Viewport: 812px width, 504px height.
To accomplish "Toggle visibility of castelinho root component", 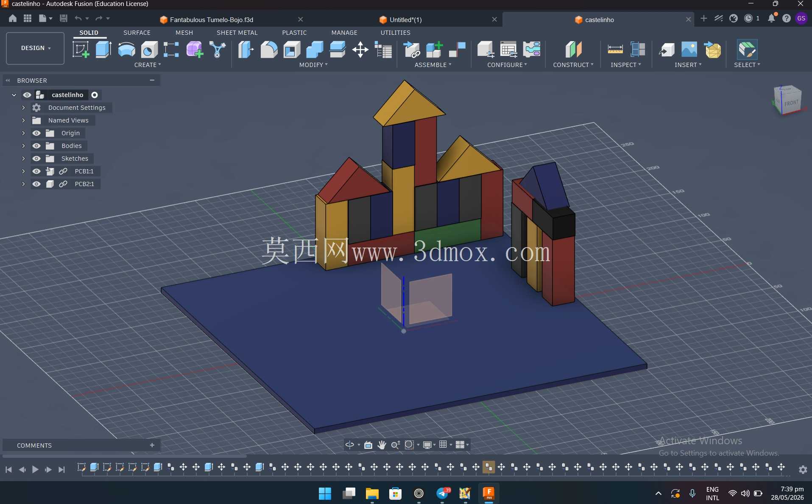I will click(x=27, y=95).
